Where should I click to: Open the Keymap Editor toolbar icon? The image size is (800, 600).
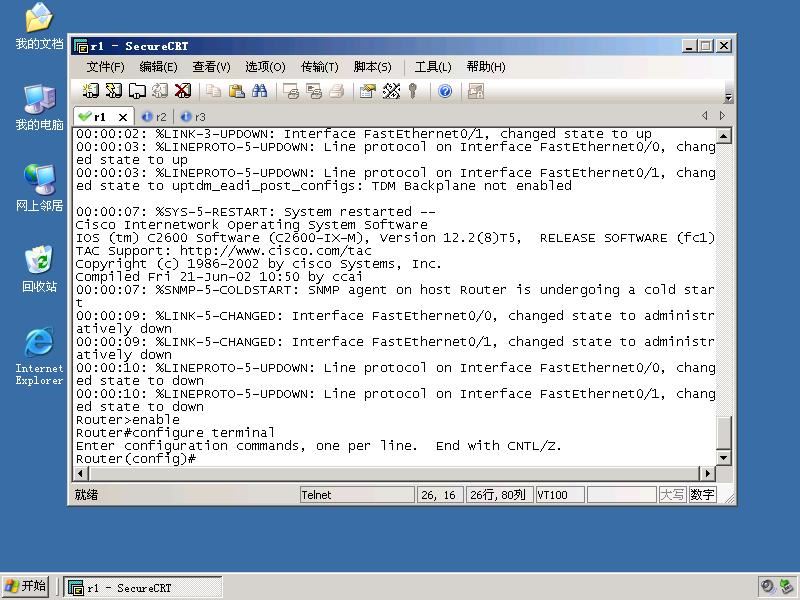point(391,91)
